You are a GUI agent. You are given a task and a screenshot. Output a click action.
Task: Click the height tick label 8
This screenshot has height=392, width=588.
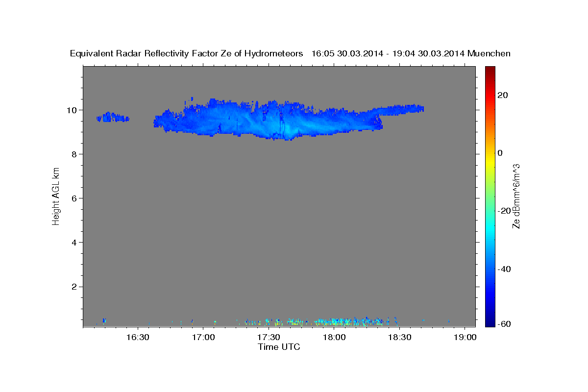point(75,154)
